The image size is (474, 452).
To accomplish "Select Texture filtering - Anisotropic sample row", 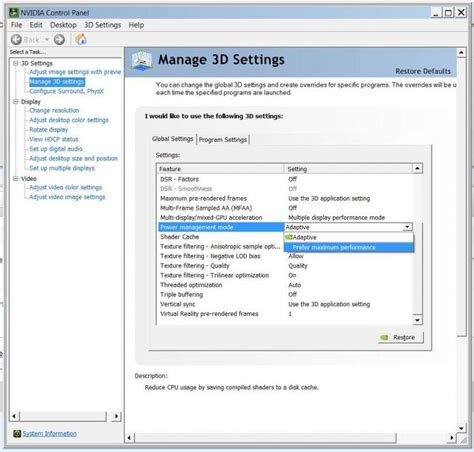I will click(x=220, y=246).
